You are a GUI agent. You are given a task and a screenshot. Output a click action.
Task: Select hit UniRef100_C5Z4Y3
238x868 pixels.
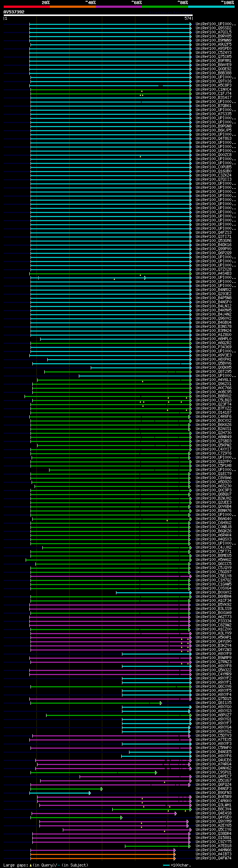(213, 52)
